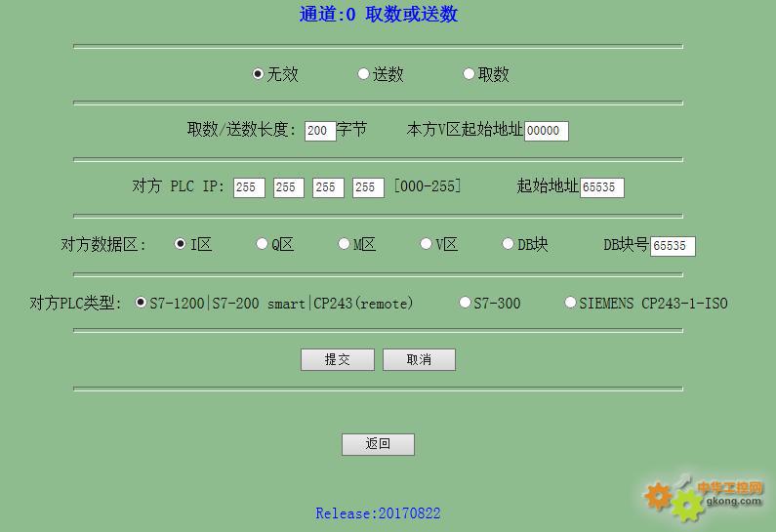Click the 返回 back button
The height and width of the screenshot is (532, 776).
(x=378, y=444)
